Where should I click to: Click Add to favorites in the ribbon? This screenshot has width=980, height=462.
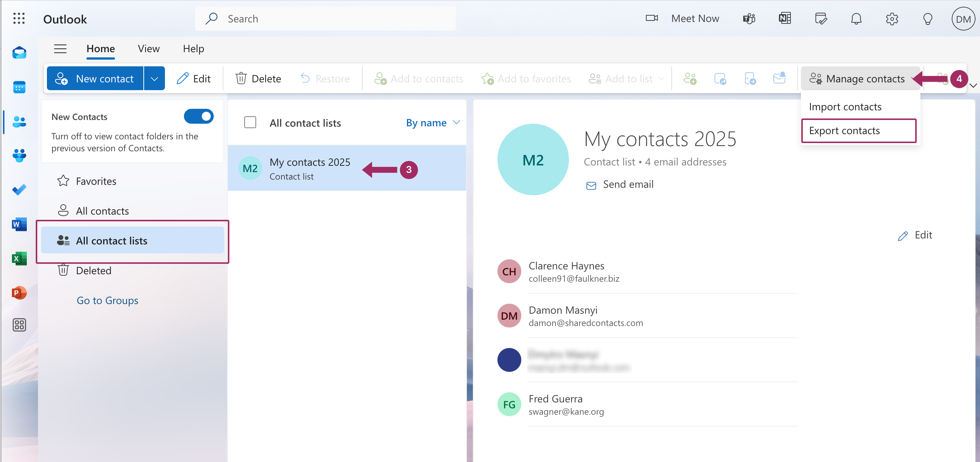coord(526,78)
